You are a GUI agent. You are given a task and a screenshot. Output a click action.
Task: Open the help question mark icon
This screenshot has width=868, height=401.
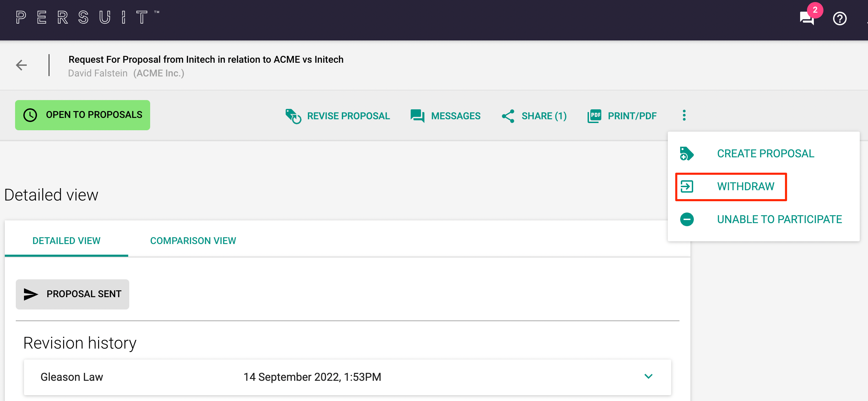pos(840,19)
